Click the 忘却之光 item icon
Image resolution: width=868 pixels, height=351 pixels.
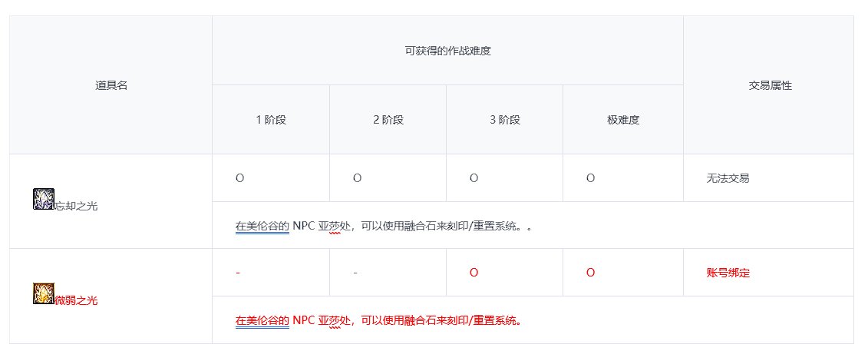(44, 199)
